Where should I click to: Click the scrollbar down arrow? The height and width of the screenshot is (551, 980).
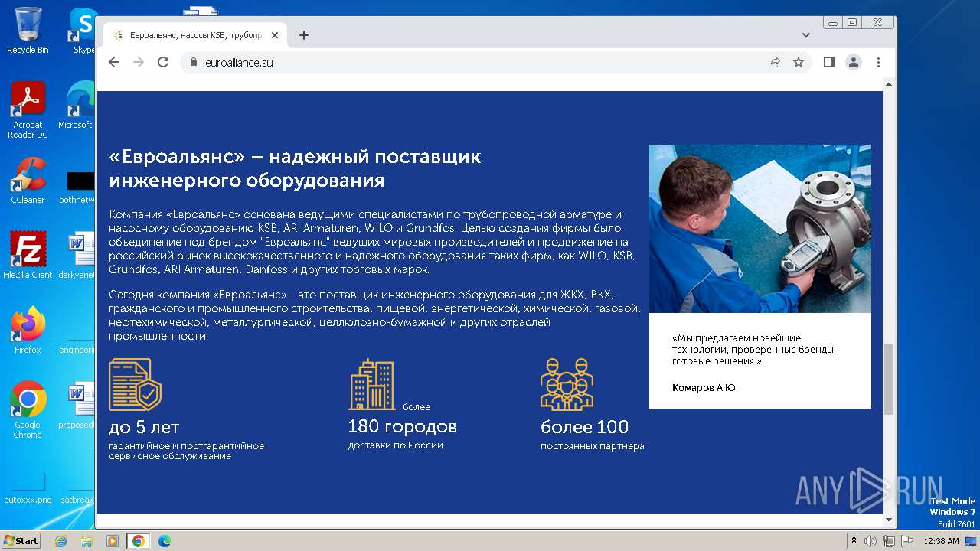click(x=888, y=520)
